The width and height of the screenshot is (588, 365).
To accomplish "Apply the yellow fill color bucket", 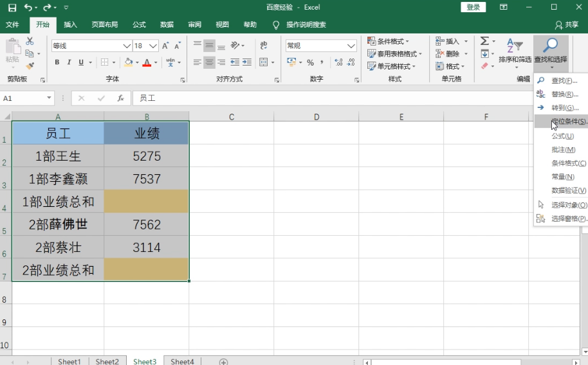I will [129, 62].
